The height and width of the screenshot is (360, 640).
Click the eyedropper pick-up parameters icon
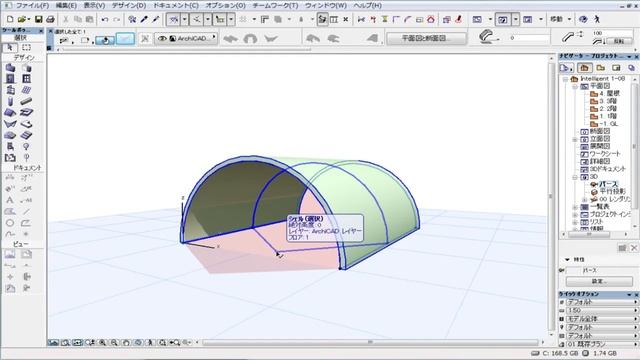coord(144,19)
